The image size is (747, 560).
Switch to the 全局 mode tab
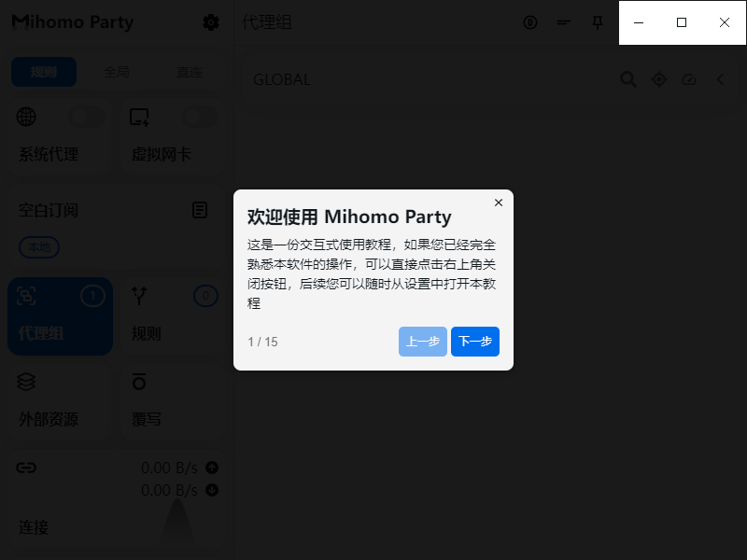point(117,72)
